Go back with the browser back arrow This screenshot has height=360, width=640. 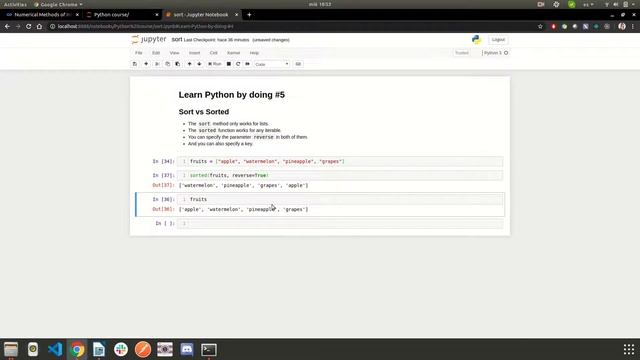coord(7,27)
